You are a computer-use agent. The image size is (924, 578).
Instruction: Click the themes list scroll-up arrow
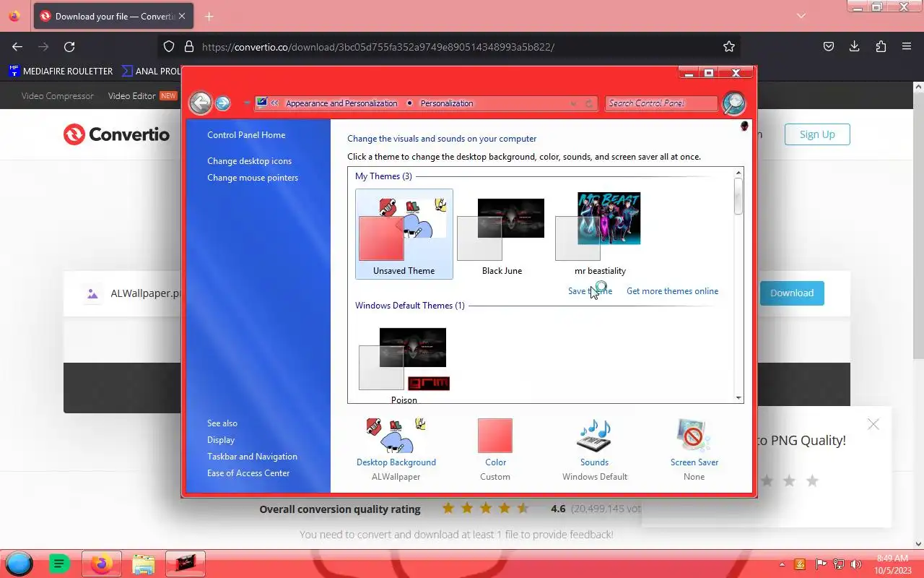click(x=738, y=173)
